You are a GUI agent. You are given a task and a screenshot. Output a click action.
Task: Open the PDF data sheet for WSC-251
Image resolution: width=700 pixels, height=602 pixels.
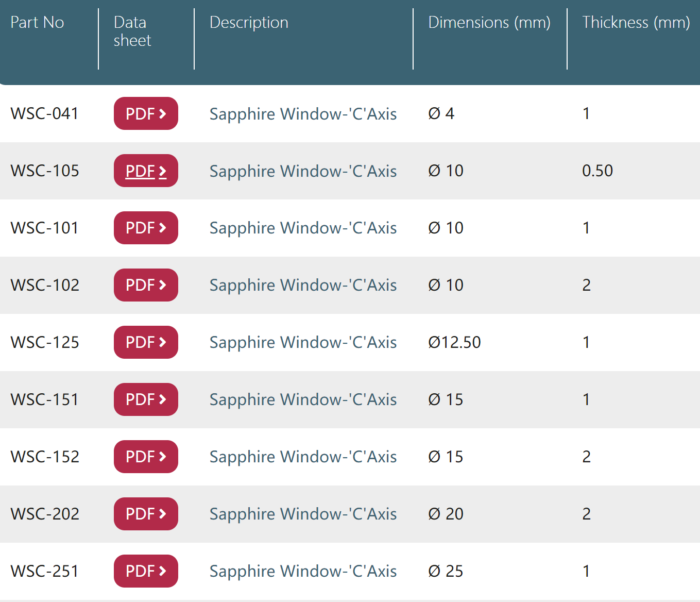click(146, 571)
